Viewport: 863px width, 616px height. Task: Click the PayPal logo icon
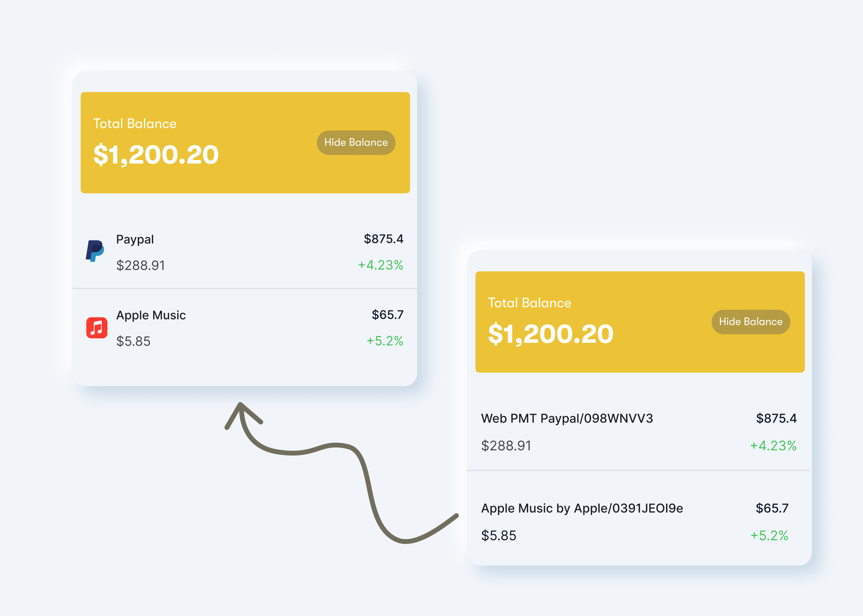(95, 251)
